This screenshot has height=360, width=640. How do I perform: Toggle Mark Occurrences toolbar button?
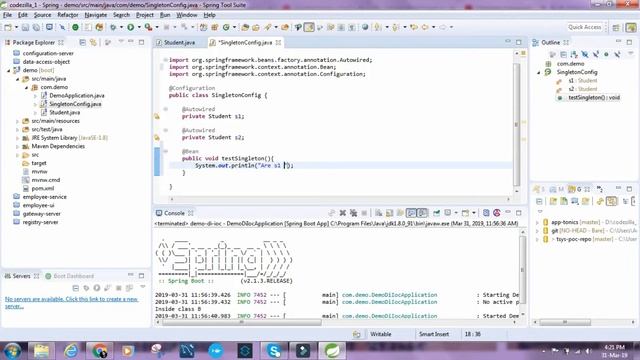pos(309,27)
